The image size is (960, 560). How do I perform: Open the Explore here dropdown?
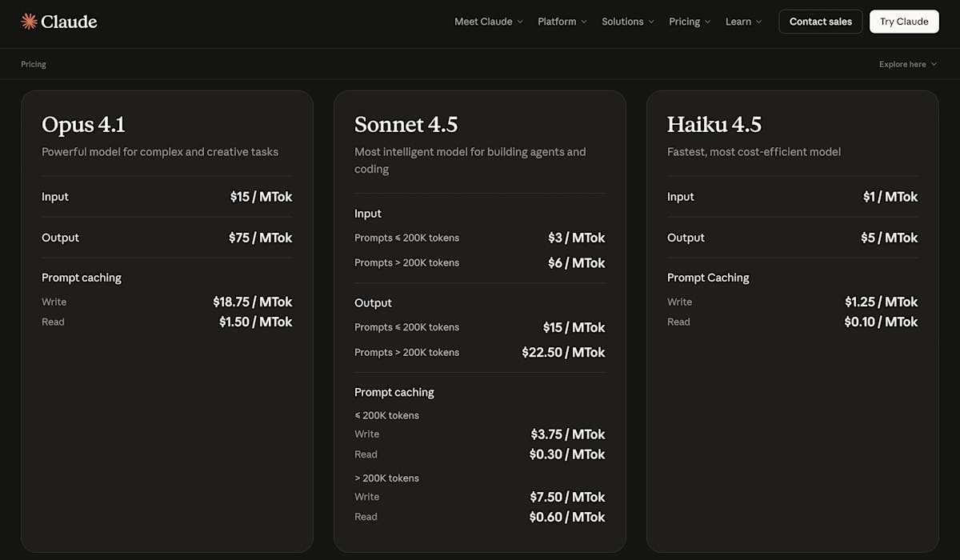(x=908, y=64)
